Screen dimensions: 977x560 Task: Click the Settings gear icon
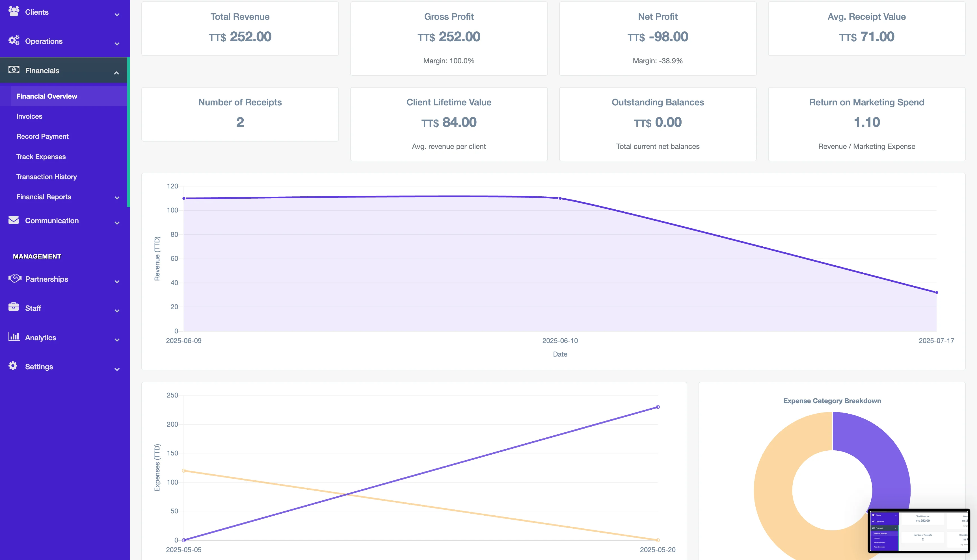coord(13,366)
